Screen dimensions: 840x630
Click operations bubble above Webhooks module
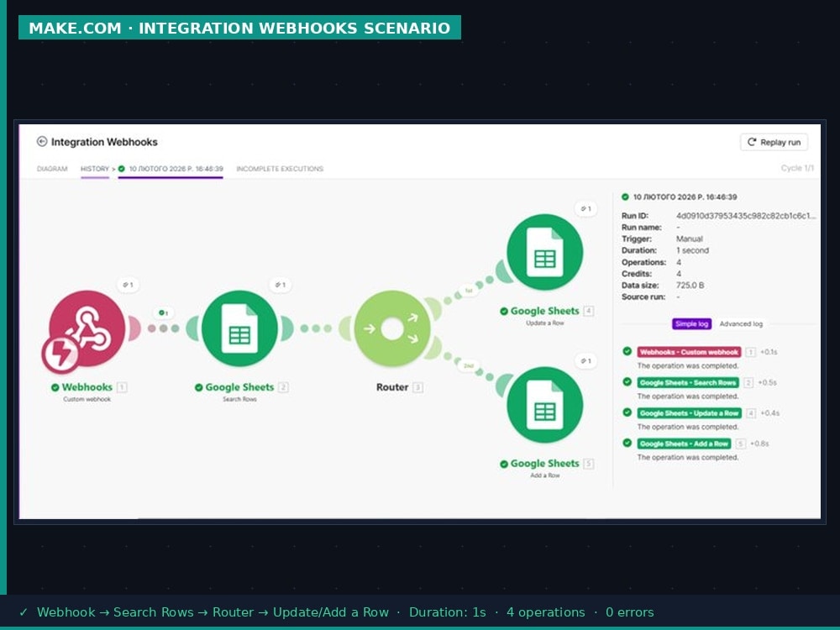[128, 285]
